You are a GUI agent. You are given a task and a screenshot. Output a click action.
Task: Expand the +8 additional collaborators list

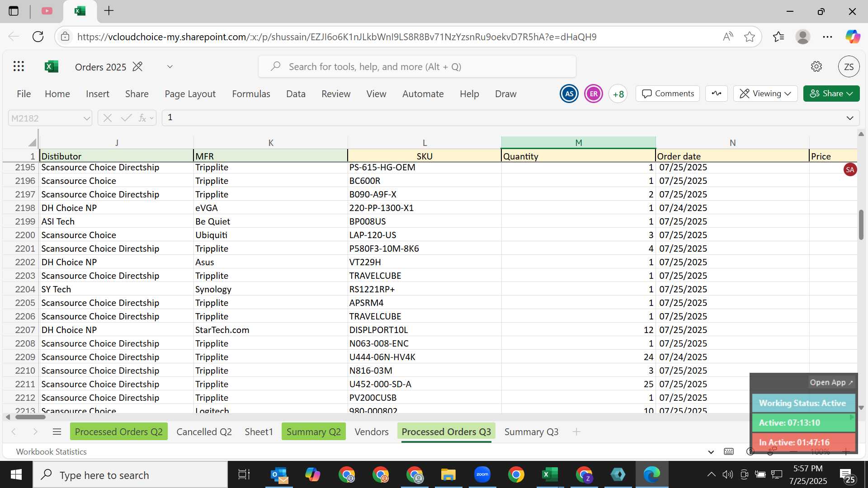click(618, 94)
